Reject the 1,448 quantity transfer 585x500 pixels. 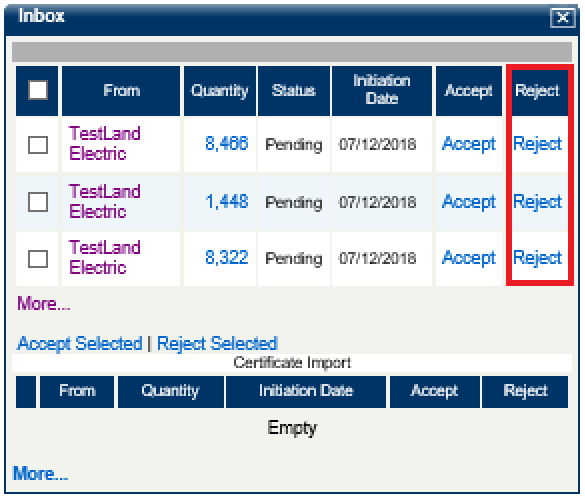[x=537, y=202]
